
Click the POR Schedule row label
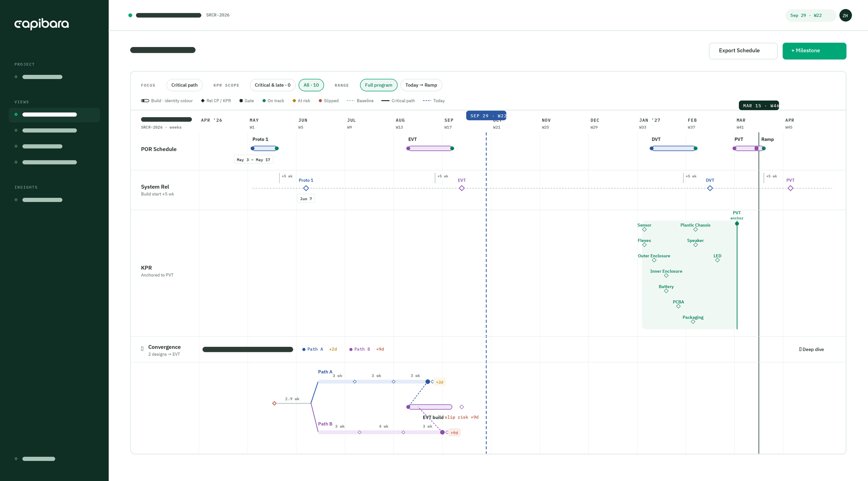(x=159, y=149)
